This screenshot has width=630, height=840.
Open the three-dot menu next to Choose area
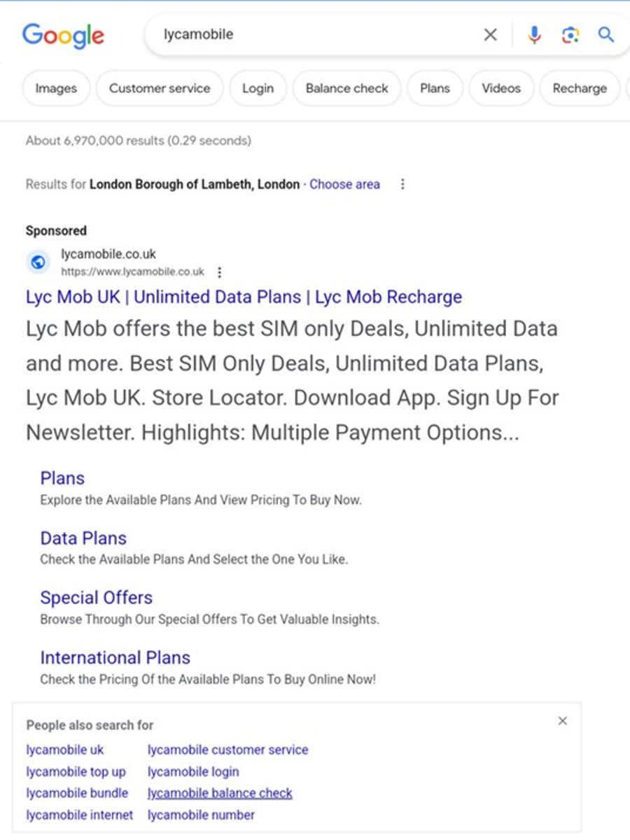click(x=402, y=183)
